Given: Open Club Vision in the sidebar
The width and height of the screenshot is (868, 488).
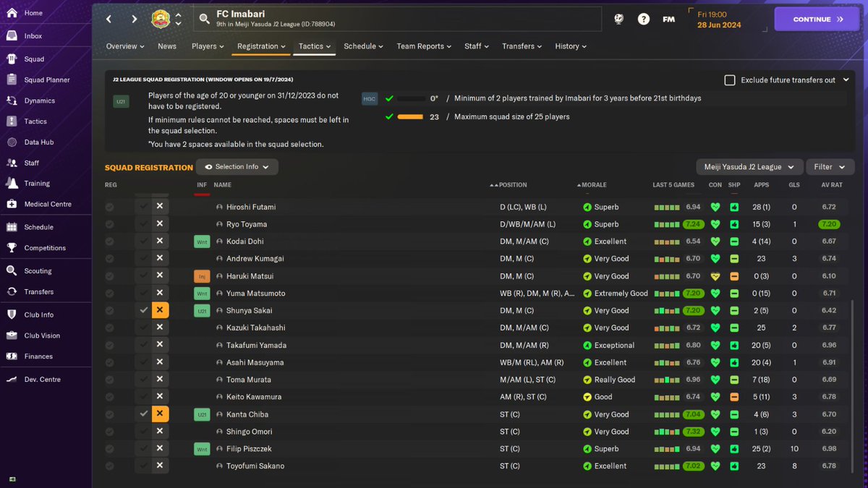Looking at the screenshot, I should (x=42, y=335).
